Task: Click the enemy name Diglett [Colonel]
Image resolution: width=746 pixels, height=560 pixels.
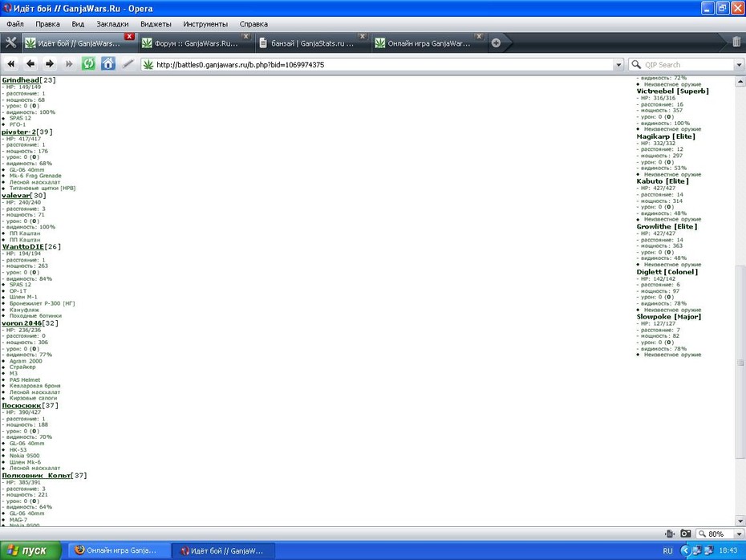Action: coord(667,272)
